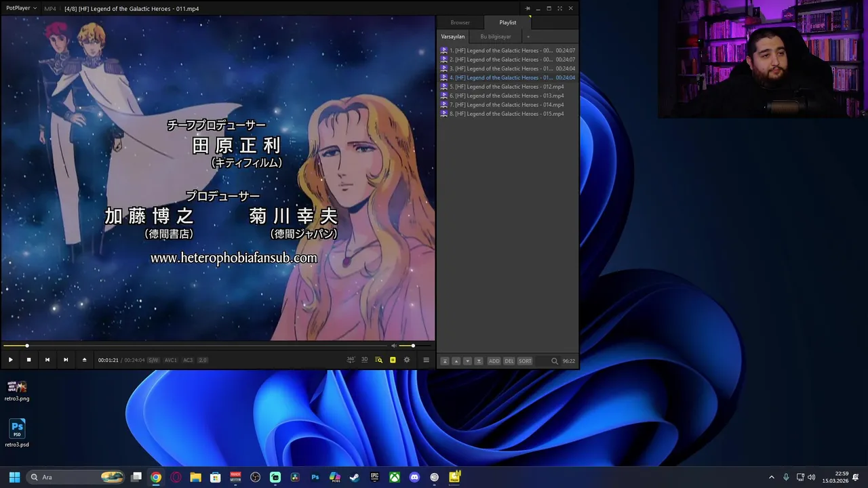Select playlist item 4 currently playing episode
Screen dimensions: 868x488
508,77
